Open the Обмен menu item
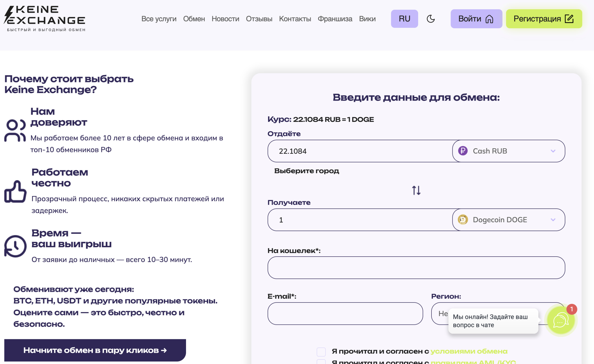The height and width of the screenshot is (364, 594). 194,19
